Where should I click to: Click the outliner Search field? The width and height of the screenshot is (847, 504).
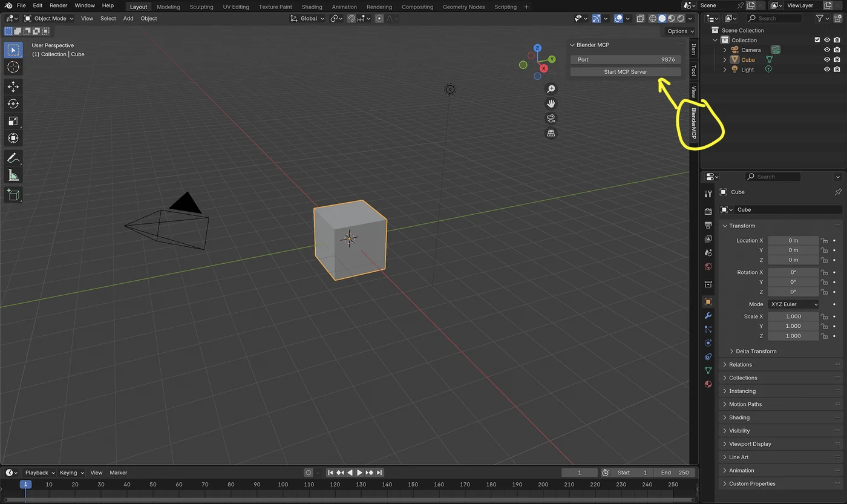coord(774,18)
